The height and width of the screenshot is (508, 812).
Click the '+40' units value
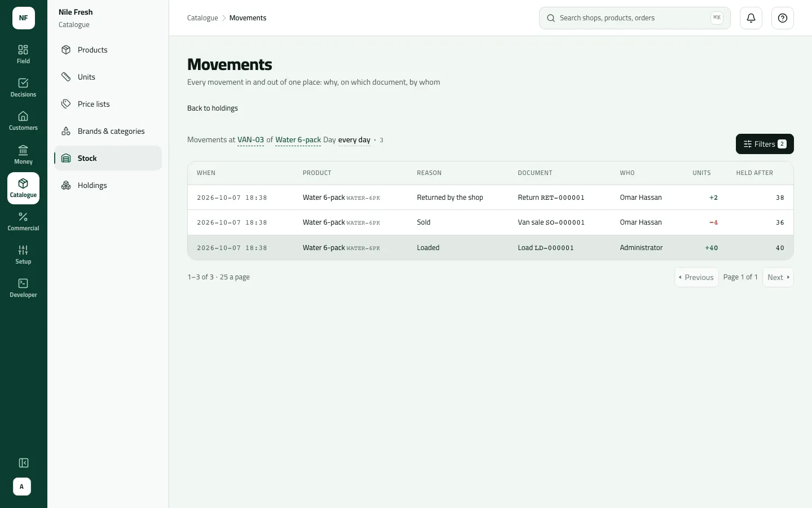(x=712, y=248)
